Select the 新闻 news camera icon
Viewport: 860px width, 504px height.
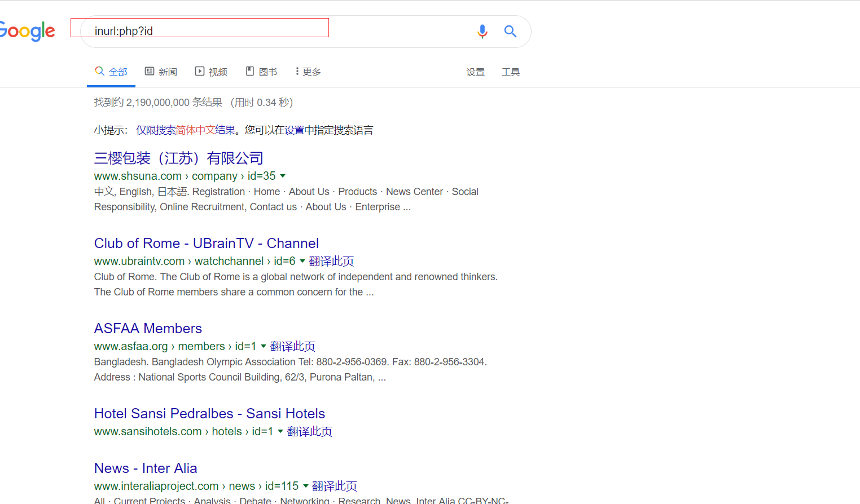coord(149,71)
